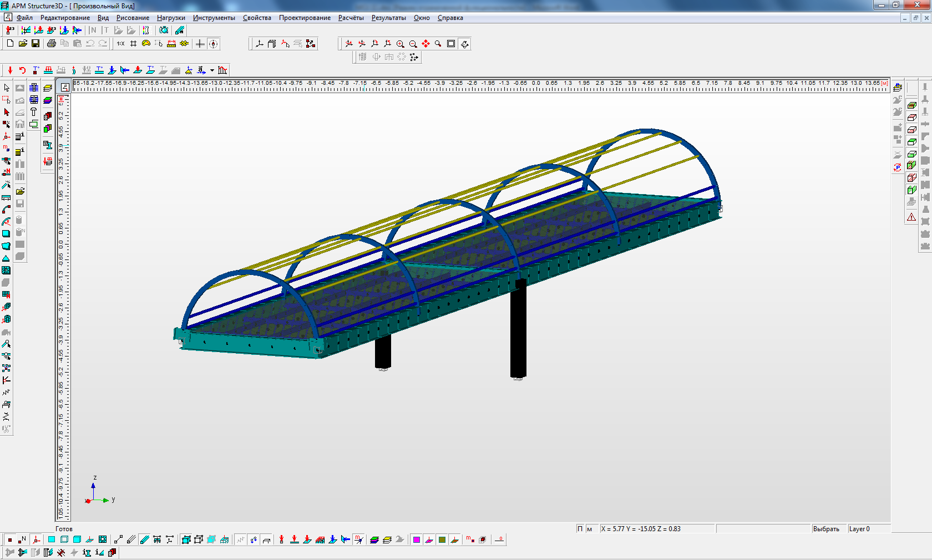Screen dimensions: 932x560
Task: Open the Редактирование menu
Action: 65,18
